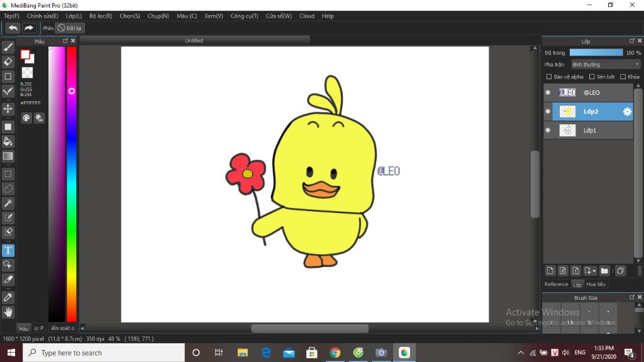This screenshot has height=362, width=644.
Task: Activate the Text tool
Action: [8, 250]
